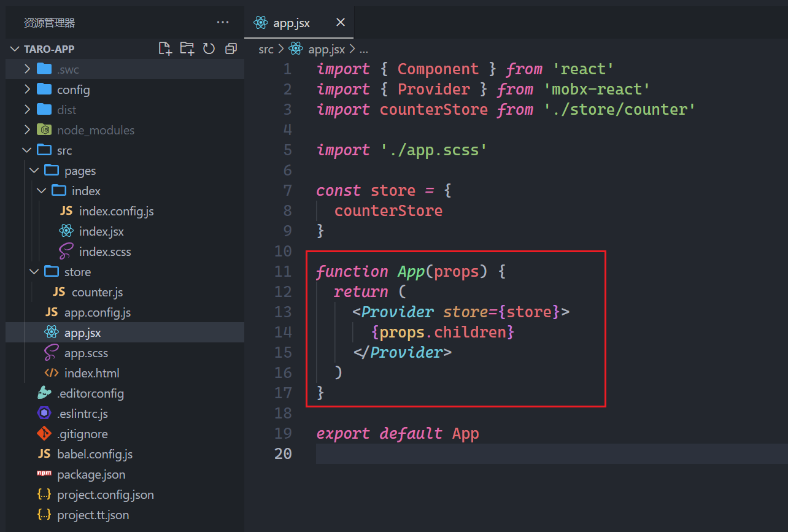Open .gitignore file

click(x=82, y=434)
